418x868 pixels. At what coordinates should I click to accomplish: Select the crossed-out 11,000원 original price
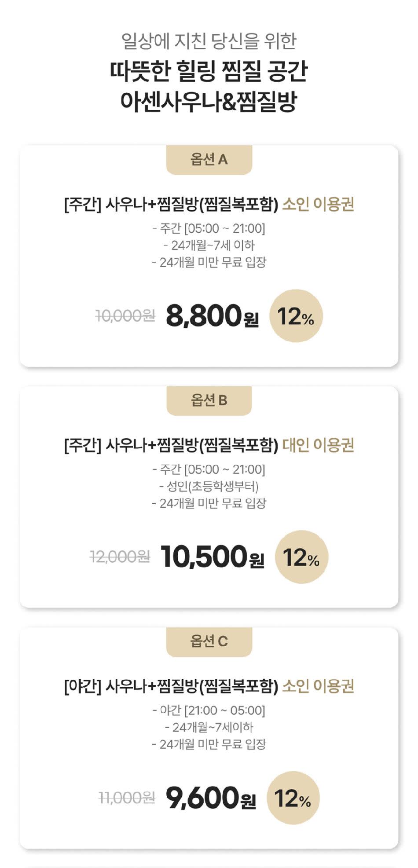click(x=127, y=798)
